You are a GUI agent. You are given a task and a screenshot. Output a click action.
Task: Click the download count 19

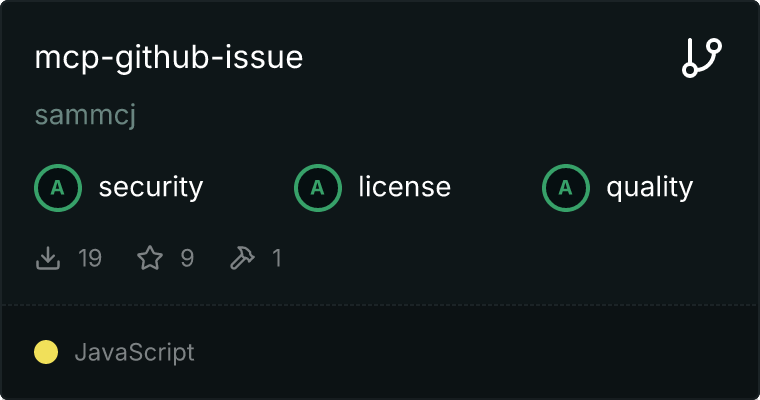90,258
